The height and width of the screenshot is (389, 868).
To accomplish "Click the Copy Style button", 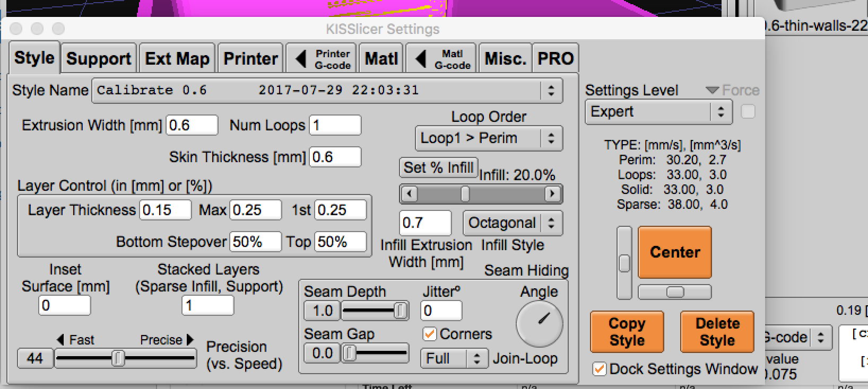I will point(627,332).
